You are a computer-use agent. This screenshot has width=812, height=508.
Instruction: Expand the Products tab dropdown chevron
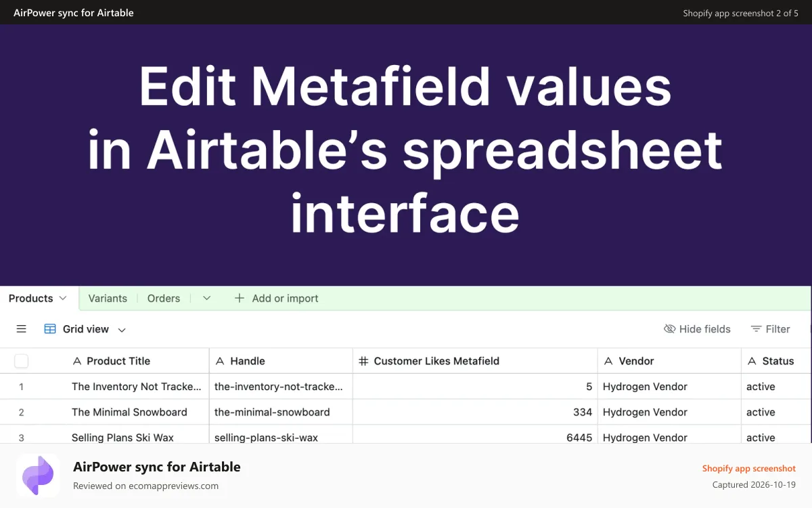[63, 298]
